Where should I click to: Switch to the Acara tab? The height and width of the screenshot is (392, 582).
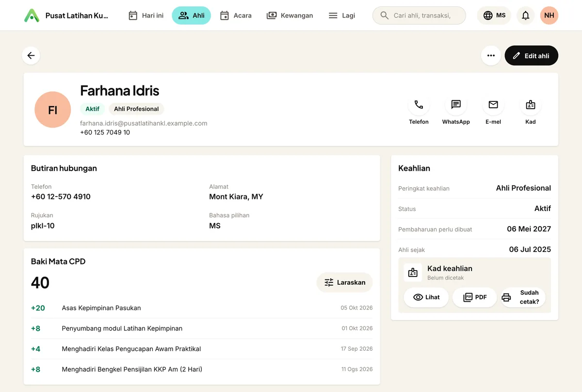pyautogui.click(x=236, y=16)
